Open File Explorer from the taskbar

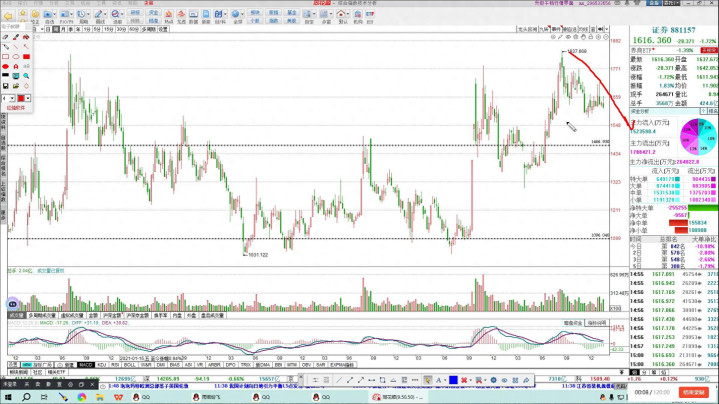tap(100, 397)
